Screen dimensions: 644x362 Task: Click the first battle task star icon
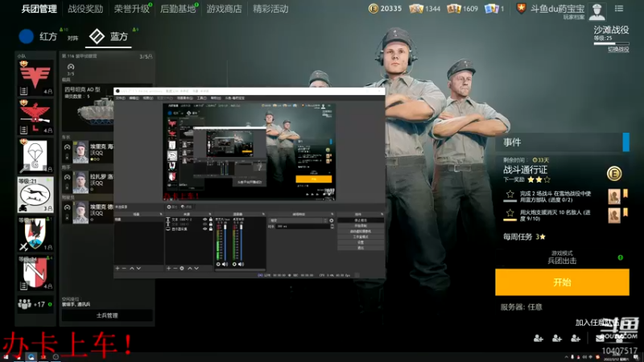coord(510,194)
